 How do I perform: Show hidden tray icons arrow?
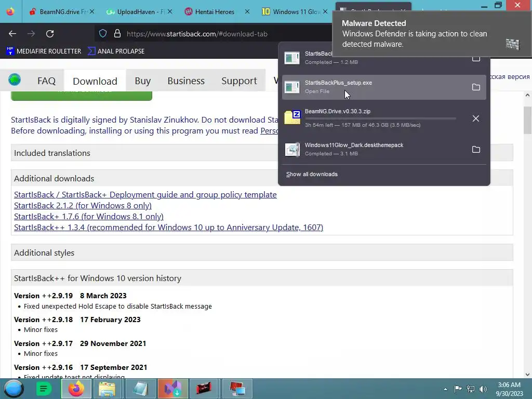click(445, 389)
